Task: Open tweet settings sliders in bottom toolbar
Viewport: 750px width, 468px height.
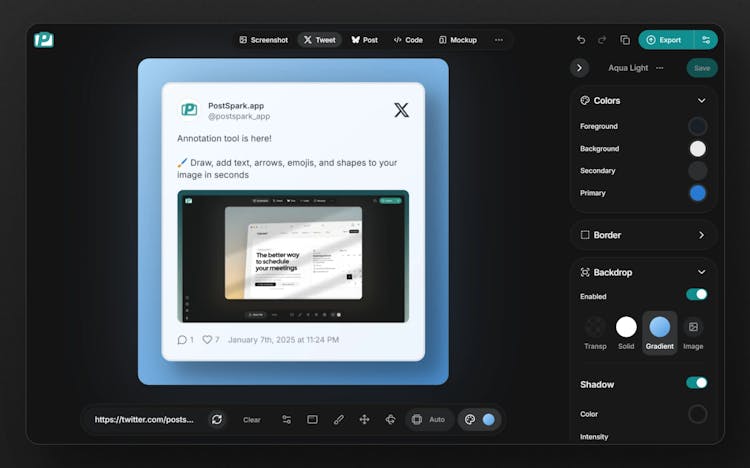Action: pos(287,420)
